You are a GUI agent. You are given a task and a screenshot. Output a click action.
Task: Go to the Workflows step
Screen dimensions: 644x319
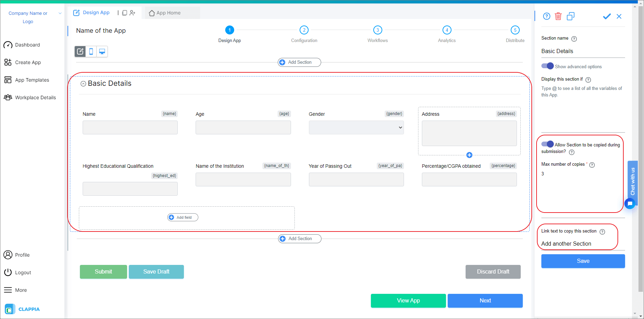[377, 30]
